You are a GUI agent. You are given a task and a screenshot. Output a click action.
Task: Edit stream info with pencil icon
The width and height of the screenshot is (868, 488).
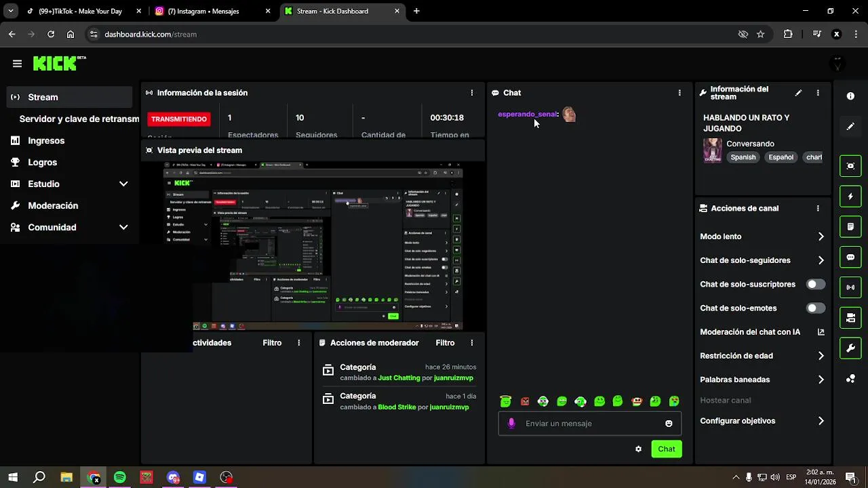(798, 93)
